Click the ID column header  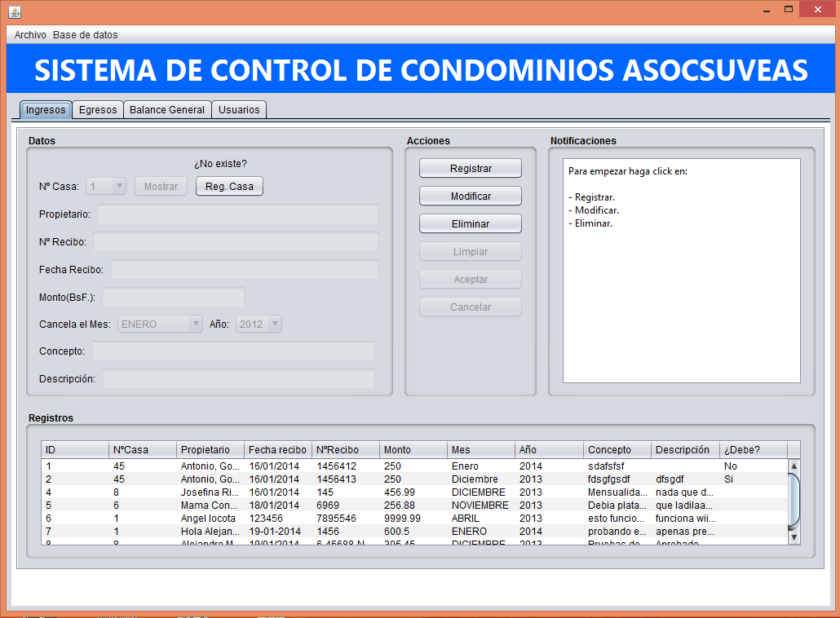75,450
